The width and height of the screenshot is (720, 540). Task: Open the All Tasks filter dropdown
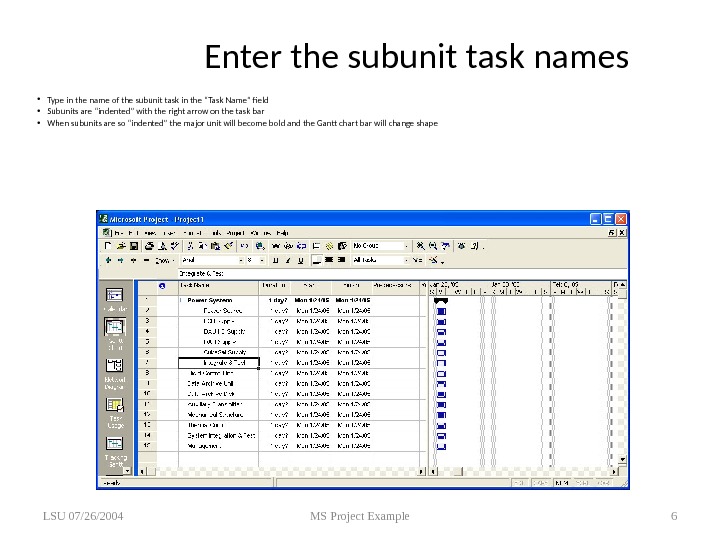point(406,260)
